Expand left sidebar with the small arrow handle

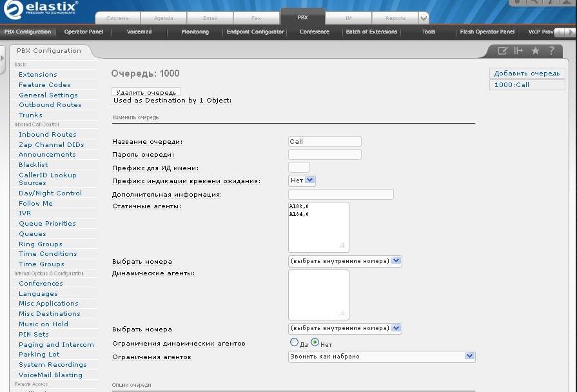(x=3, y=57)
